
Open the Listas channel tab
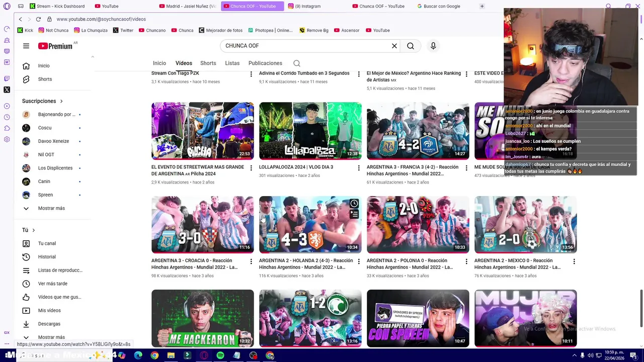232,63
